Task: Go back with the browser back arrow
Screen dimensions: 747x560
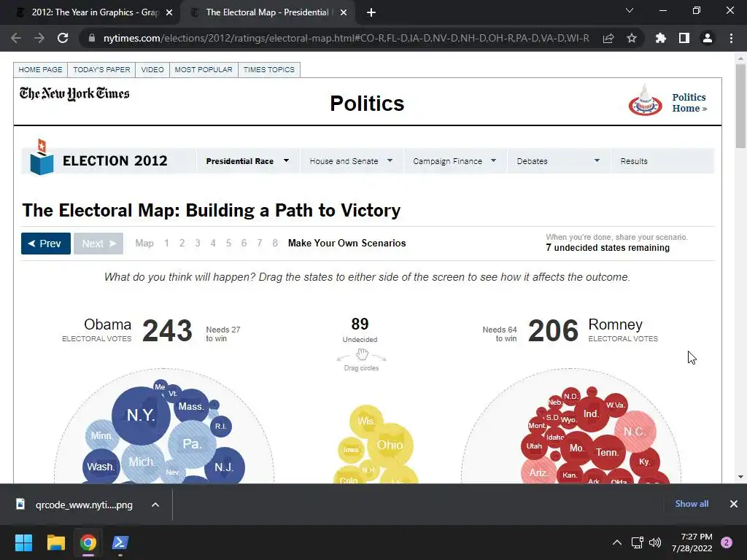Action: (x=16, y=38)
